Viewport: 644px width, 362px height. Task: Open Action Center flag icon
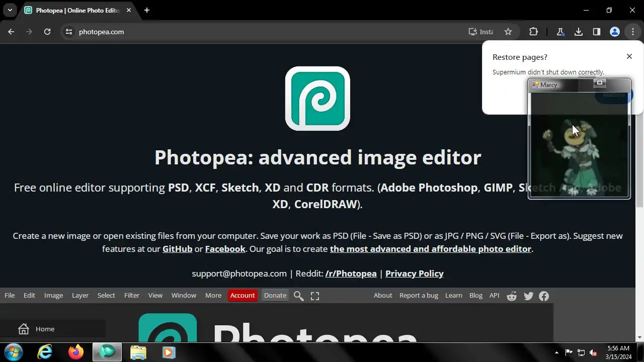(x=569, y=352)
